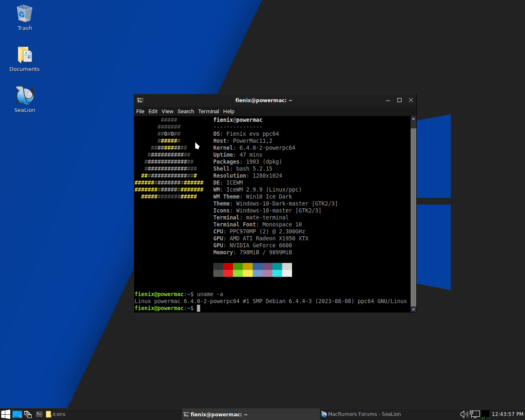Click the 'Linux powermac 6.4.0-2-powerpc64' output line
The width and height of the screenshot is (525, 420).
(x=271, y=301)
